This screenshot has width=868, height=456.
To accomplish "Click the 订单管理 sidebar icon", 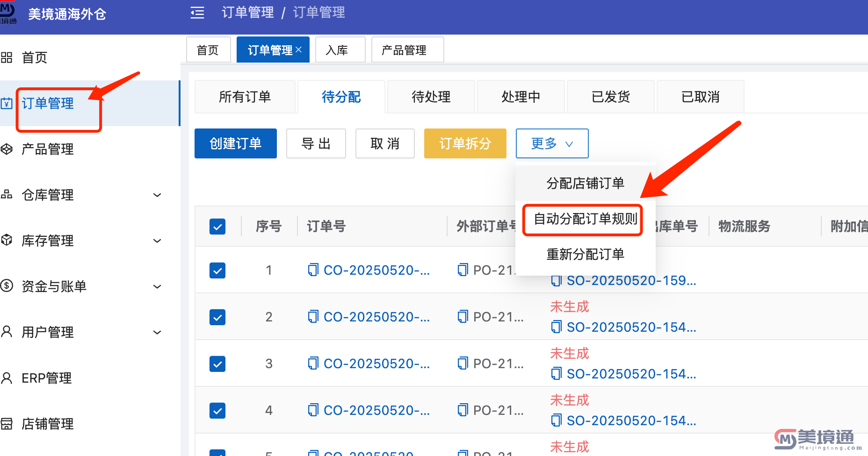I will tap(7, 103).
